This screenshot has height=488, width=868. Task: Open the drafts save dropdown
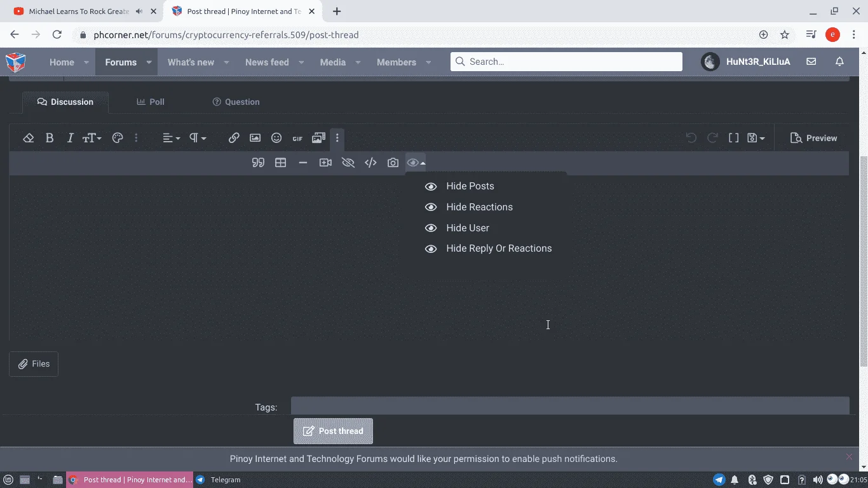(x=756, y=138)
